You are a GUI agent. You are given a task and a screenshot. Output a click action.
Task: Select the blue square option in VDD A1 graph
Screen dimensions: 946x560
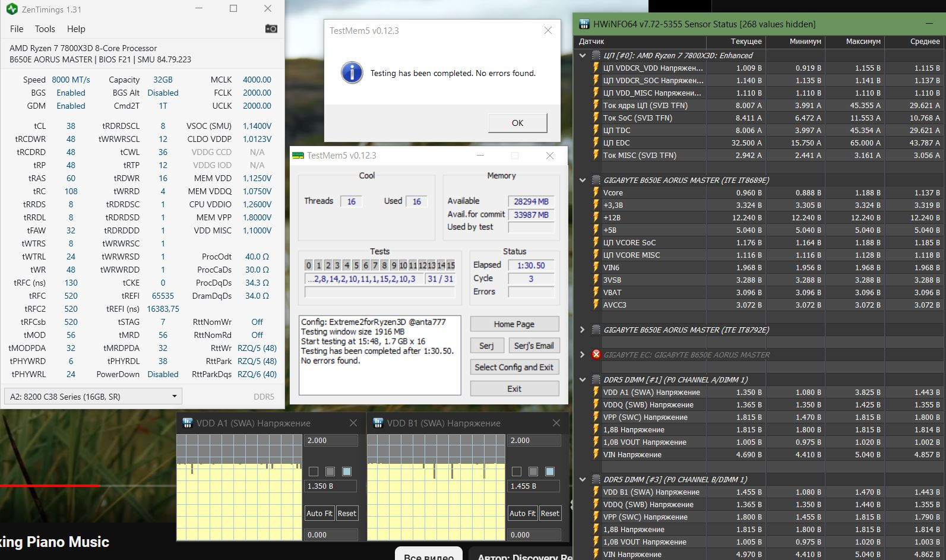click(347, 472)
